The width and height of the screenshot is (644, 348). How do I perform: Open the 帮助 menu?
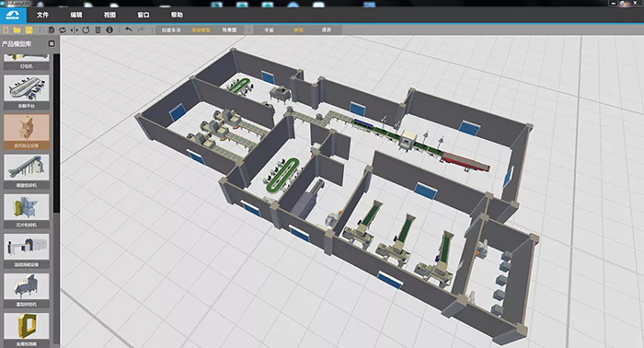[177, 15]
